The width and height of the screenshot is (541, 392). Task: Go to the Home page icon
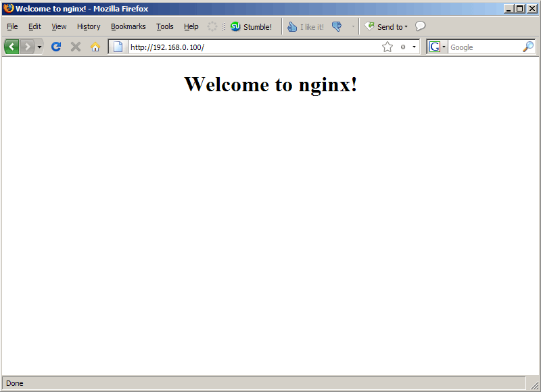pos(95,47)
